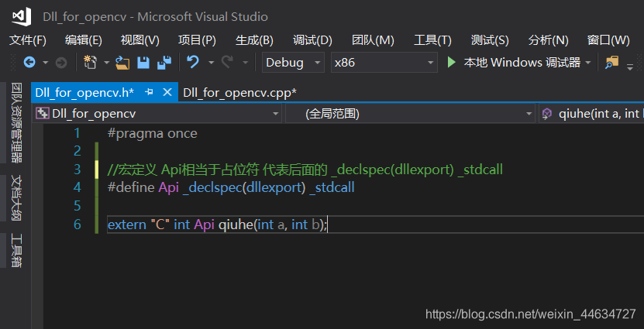Open the 工具(T) menu
644x329 pixels.
(x=432, y=39)
